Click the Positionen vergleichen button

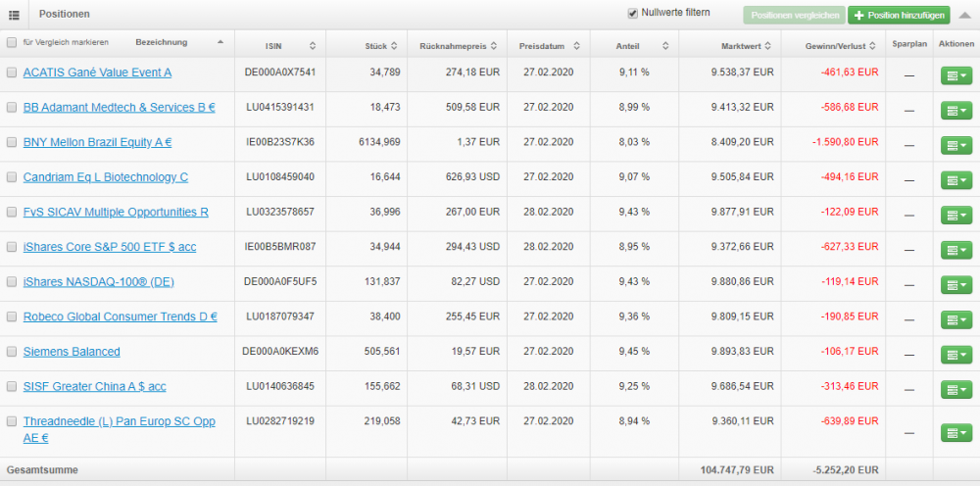(793, 15)
